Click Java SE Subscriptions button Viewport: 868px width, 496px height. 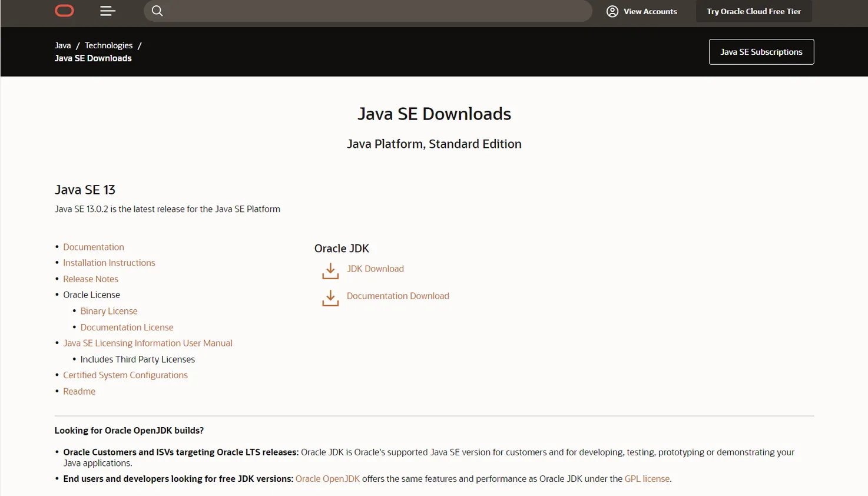click(761, 52)
